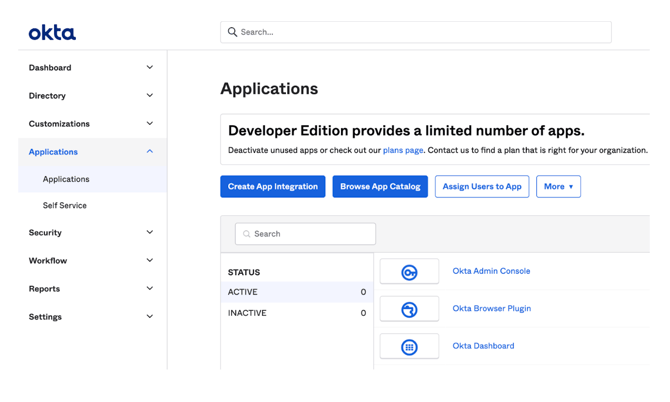Collapse the Applications sidebar section
Image resolution: width=670 pixels, height=402 pixels.
point(150,152)
